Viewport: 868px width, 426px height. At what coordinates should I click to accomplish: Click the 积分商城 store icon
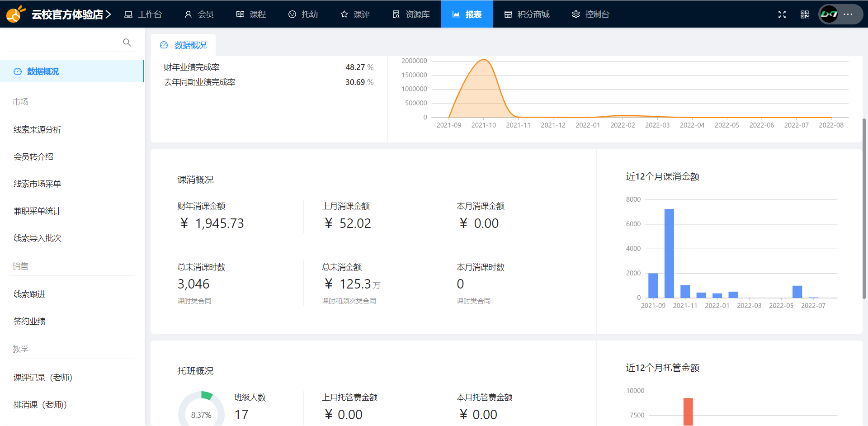click(508, 14)
